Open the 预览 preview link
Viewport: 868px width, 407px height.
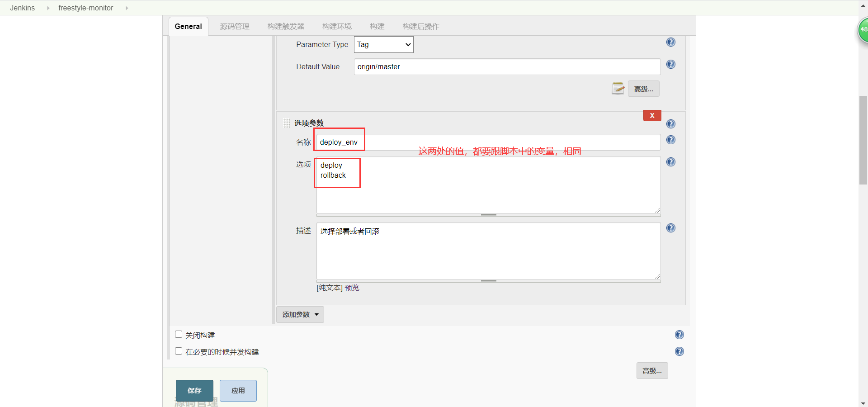point(352,288)
